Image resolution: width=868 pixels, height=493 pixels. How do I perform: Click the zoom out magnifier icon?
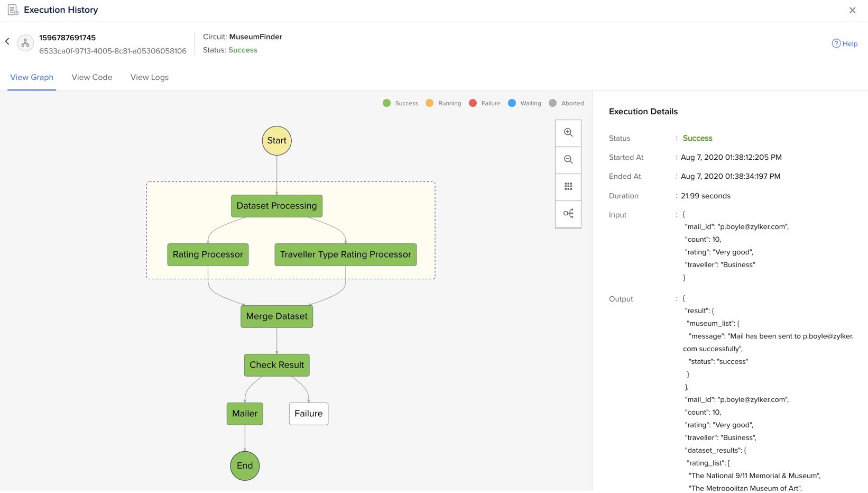[x=568, y=160]
